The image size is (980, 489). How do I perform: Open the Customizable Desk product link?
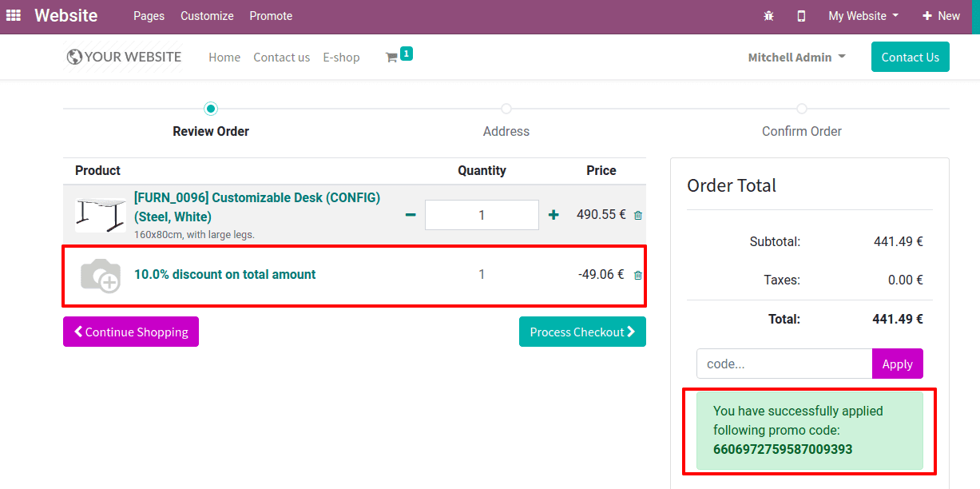[x=257, y=207]
